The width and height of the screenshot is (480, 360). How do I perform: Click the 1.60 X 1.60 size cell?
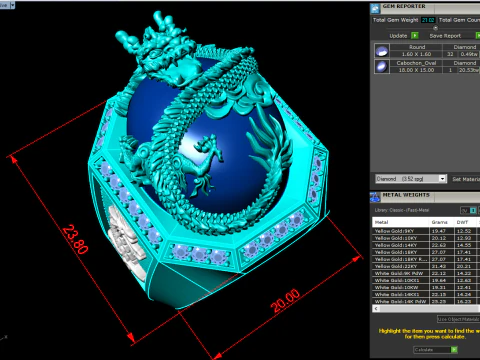click(417, 54)
